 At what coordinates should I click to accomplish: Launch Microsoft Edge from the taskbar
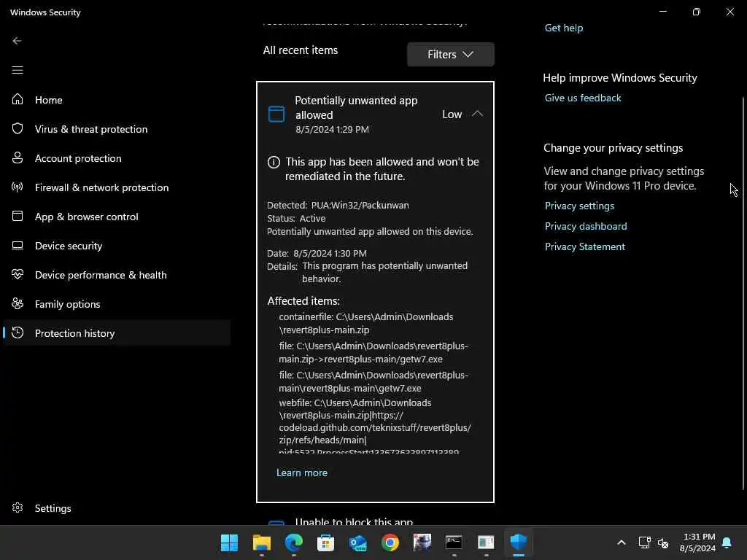293,542
